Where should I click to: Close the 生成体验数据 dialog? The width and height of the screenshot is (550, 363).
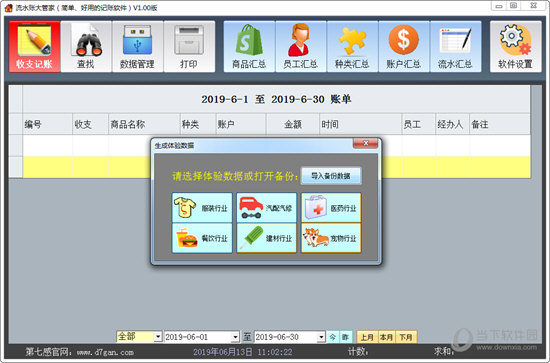[x=365, y=143]
